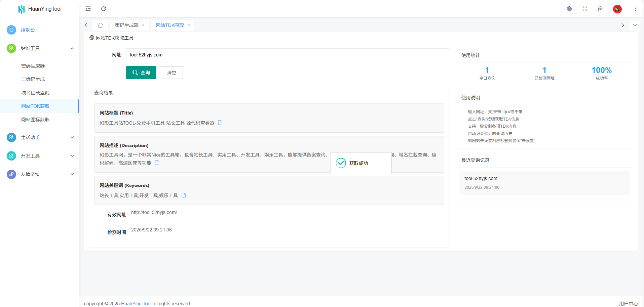The image size is (644, 307).
Task: Copy the website Keywords text
Action: coord(184,195)
